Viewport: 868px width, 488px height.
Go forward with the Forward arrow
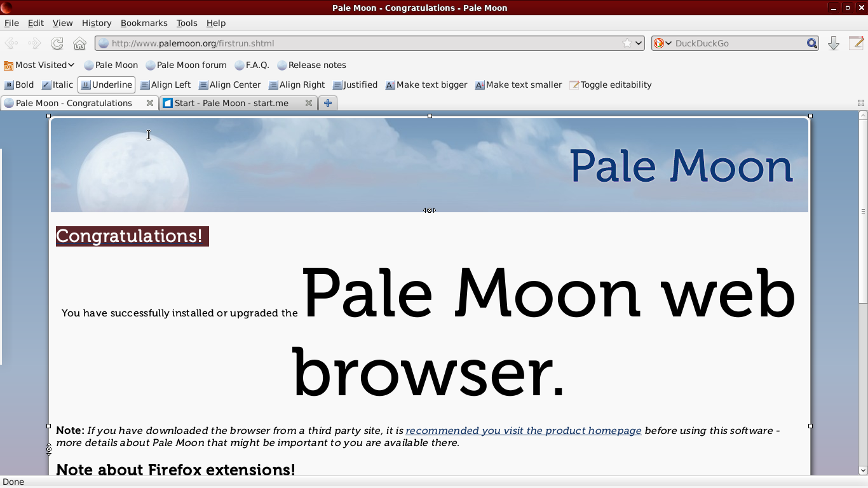[34, 43]
